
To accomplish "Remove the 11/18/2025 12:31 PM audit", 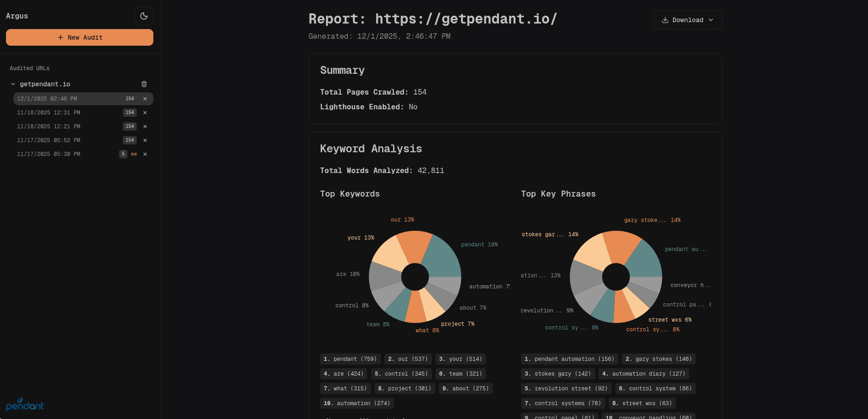I will coord(145,113).
